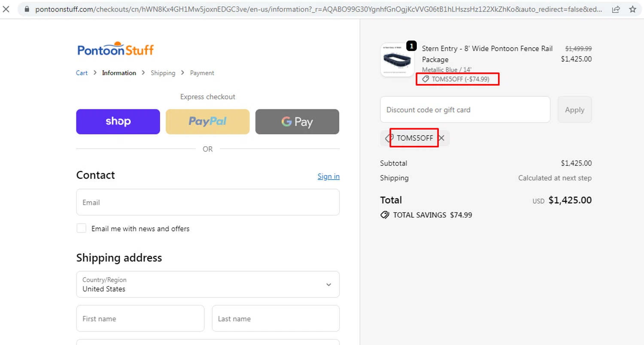
Task: Click the struck-through $1,499.99 price
Action: [578, 48]
